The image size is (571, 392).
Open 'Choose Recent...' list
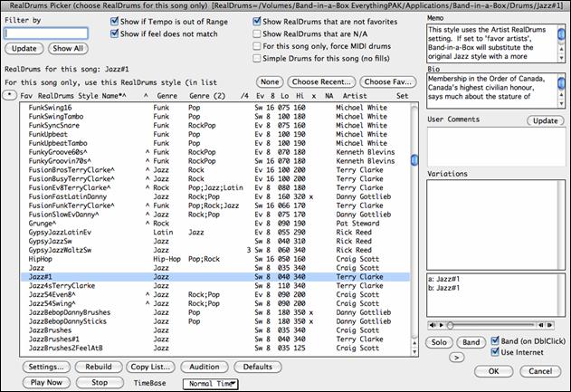[x=321, y=82]
